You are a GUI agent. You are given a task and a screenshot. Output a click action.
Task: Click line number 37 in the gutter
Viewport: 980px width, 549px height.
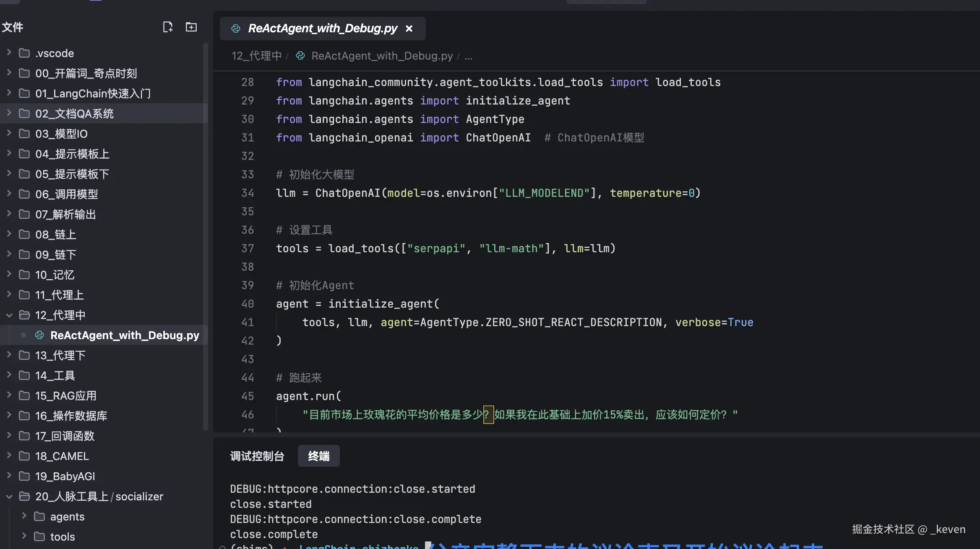pyautogui.click(x=248, y=248)
